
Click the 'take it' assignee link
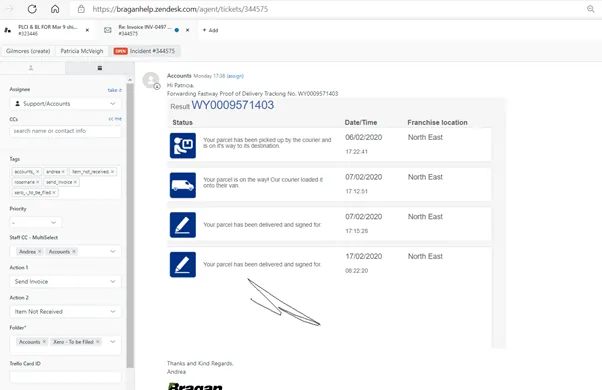point(114,90)
